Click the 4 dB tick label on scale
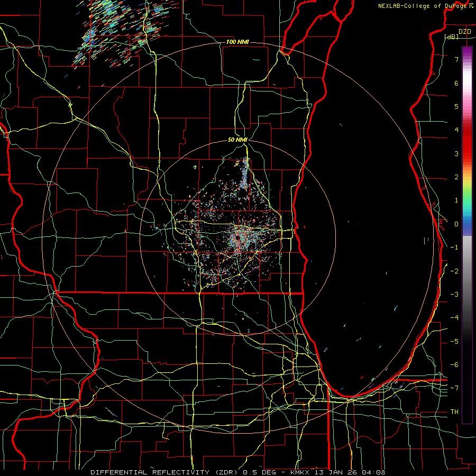This screenshot has height=476, width=476. (x=456, y=130)
